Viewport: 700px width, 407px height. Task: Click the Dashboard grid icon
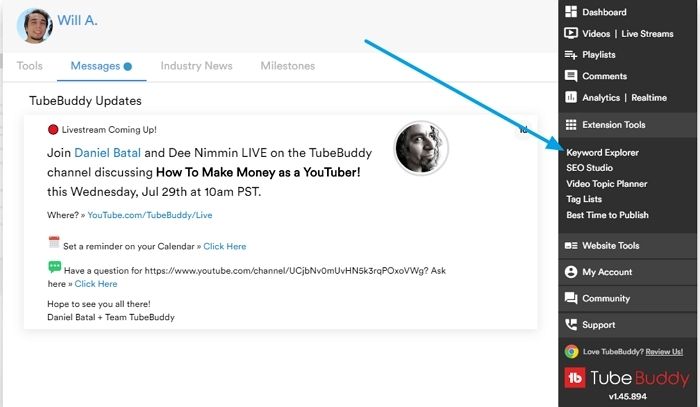click(x=571, y=12)
